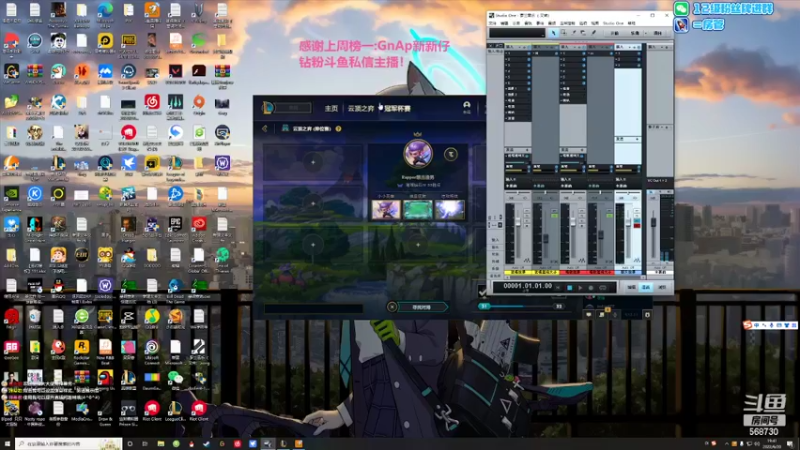
Task: Open Studio One menu in menu bar
Action: tap(613, 23)
